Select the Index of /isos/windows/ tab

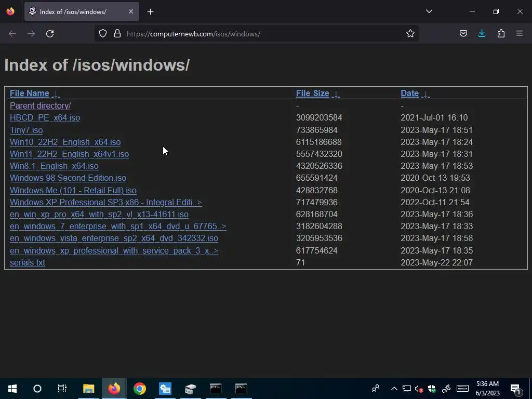[x=82, y=11]
